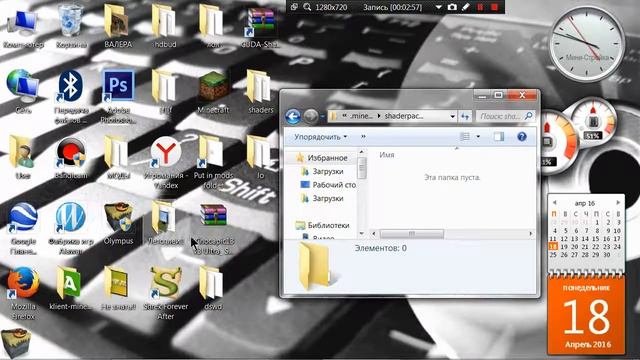Select the User folder icon

(22, 158)
